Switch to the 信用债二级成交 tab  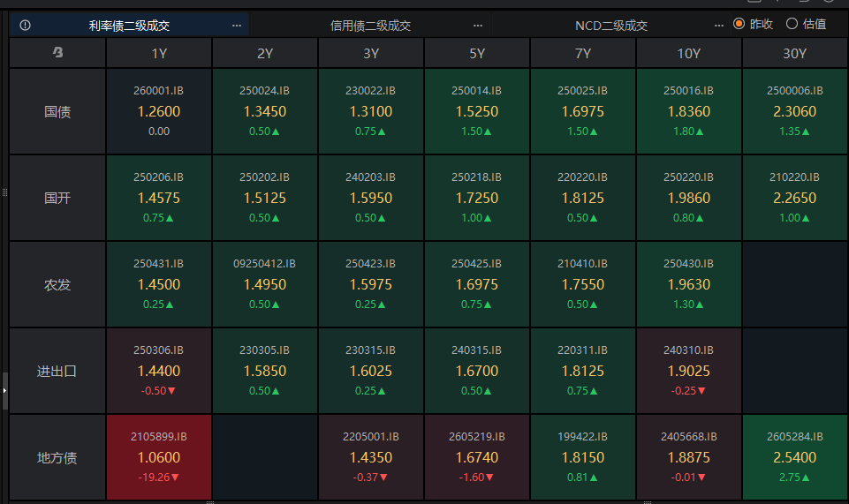(x=370, y=26)
